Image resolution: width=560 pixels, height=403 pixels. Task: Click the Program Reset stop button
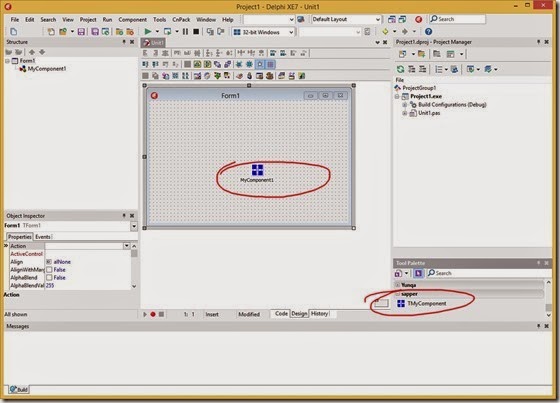[196, 32]
